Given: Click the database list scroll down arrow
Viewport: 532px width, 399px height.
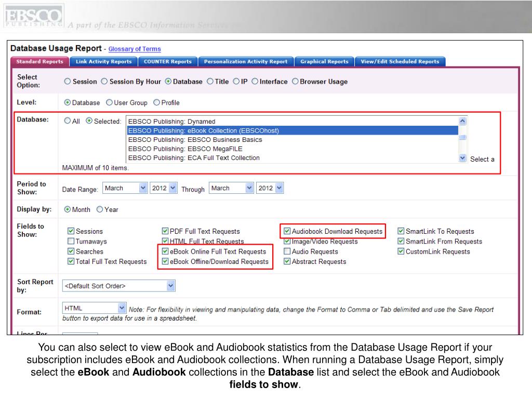Looking at the screenshot, I should click(x=462, y=158).
